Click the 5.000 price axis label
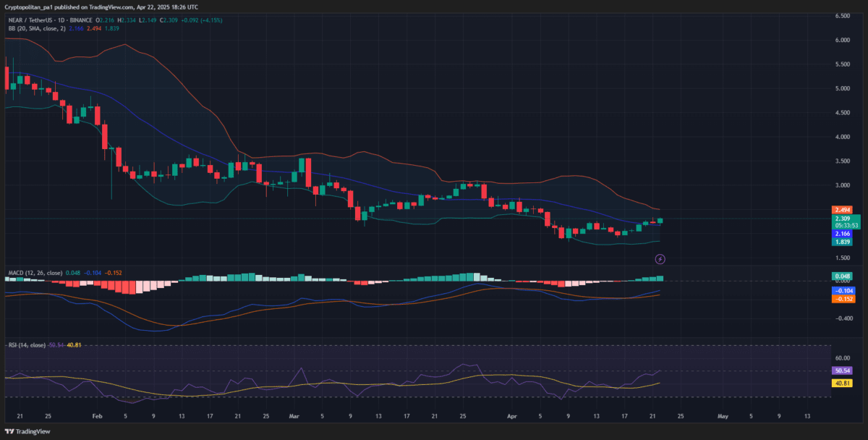The image size is (868, 440). (x=842, y=88)
